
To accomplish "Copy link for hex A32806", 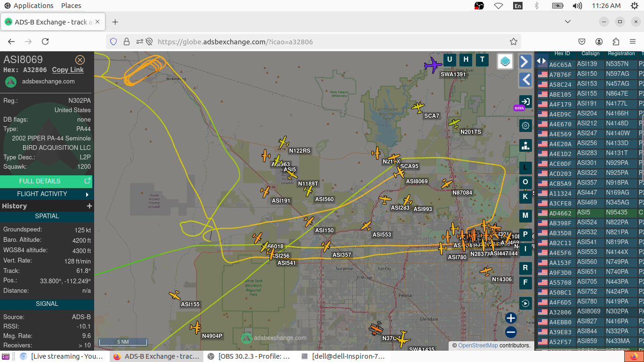I will click(68, 70).
